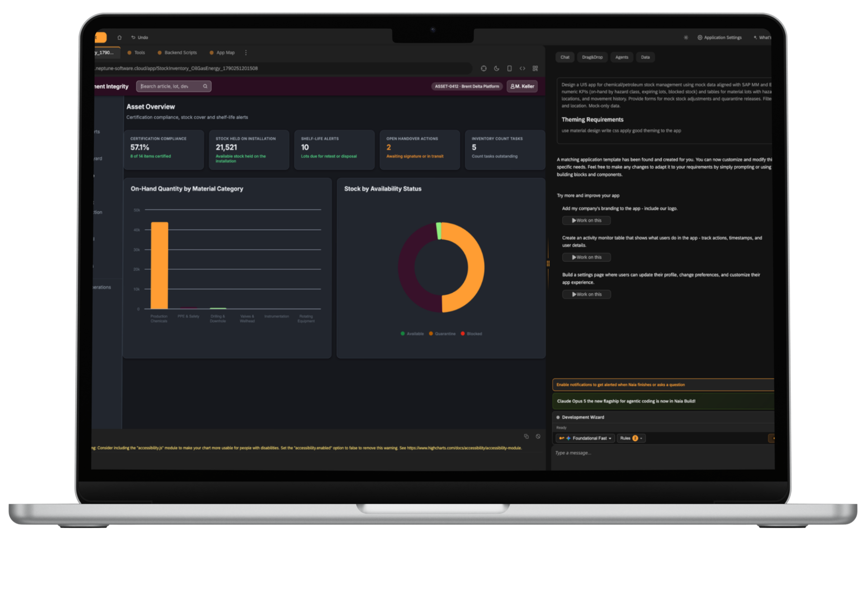Click the clear console icon

coord(538,436)
